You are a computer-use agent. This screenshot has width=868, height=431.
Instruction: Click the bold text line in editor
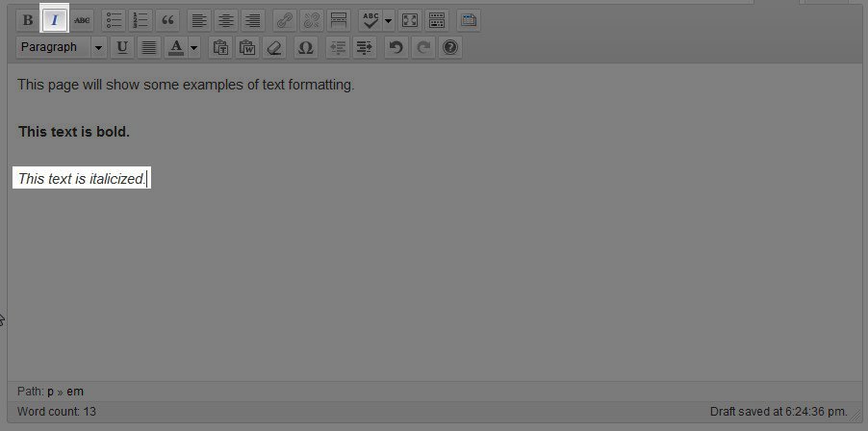pos(74,132)
